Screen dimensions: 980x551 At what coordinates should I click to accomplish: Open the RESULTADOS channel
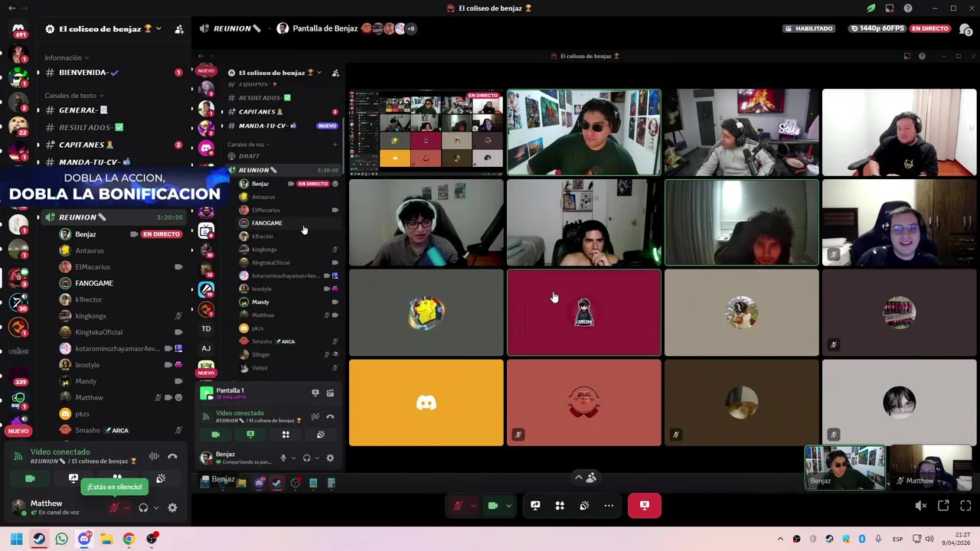point(113,127)
